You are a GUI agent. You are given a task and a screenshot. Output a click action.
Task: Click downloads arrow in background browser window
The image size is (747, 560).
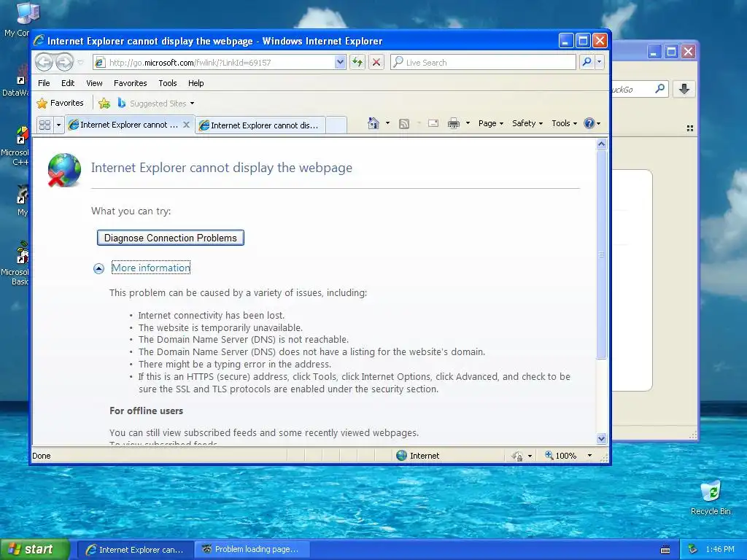point(684,89)
